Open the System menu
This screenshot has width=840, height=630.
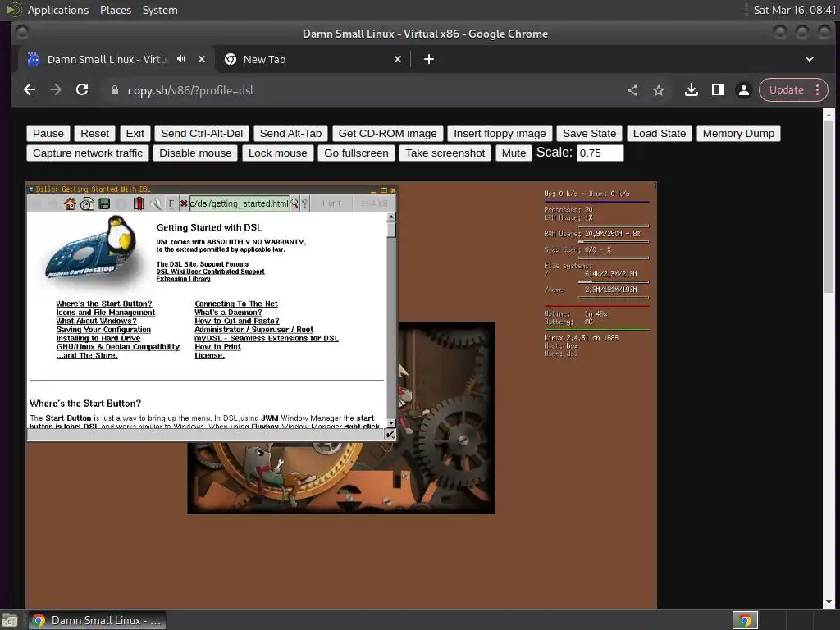pyautogui.click(x=160, y=10)
